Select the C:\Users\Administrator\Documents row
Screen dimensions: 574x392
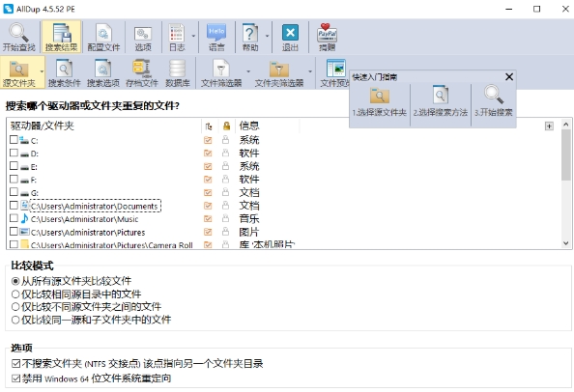pos(95,206)
